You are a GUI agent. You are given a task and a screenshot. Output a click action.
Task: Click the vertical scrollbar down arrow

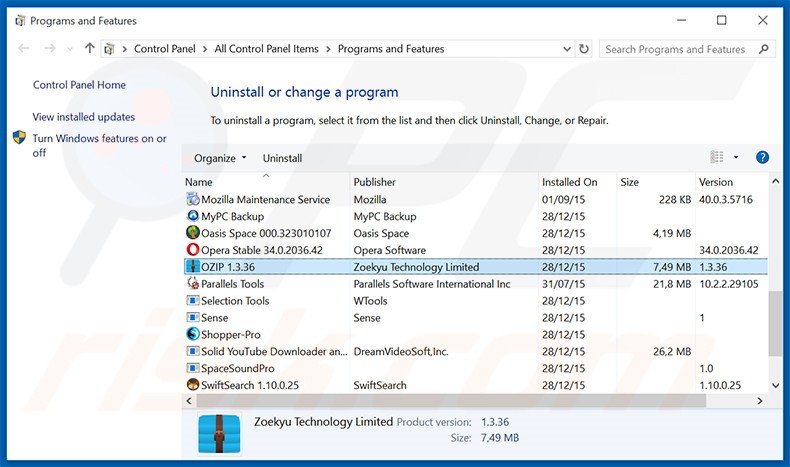point(775,386)
